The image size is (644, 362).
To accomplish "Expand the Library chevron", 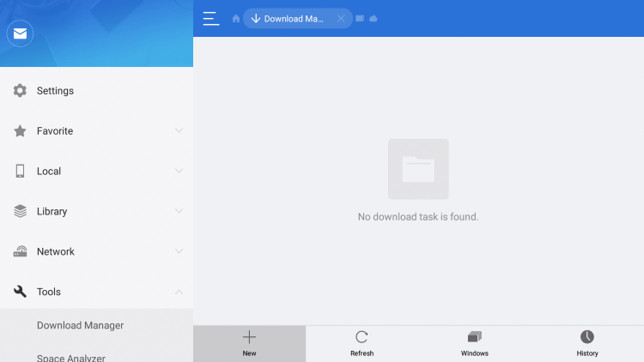I will (179, 211).
